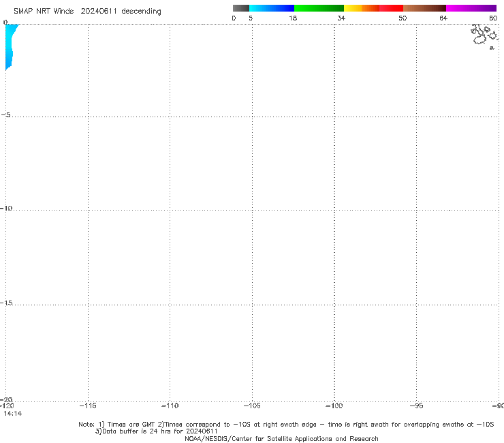Click the color bar label 34
This screenshot has width=504, height=443.
tap(341, 18)
